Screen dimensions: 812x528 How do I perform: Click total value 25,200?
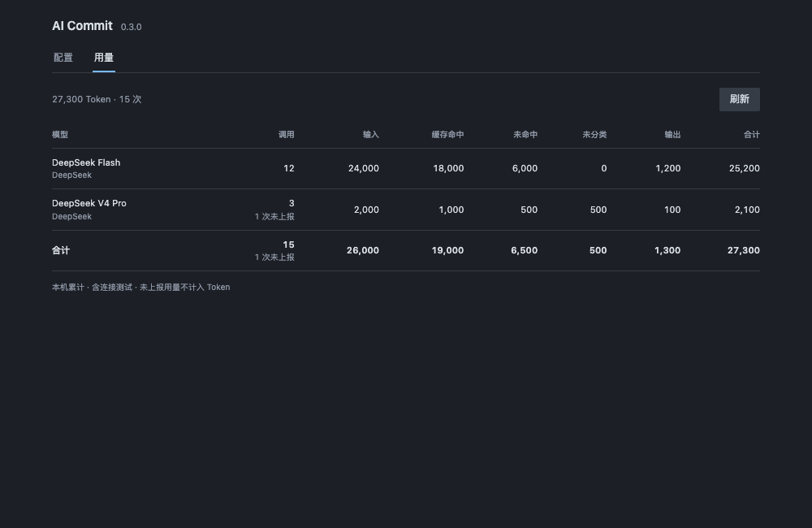click(744, 168)
